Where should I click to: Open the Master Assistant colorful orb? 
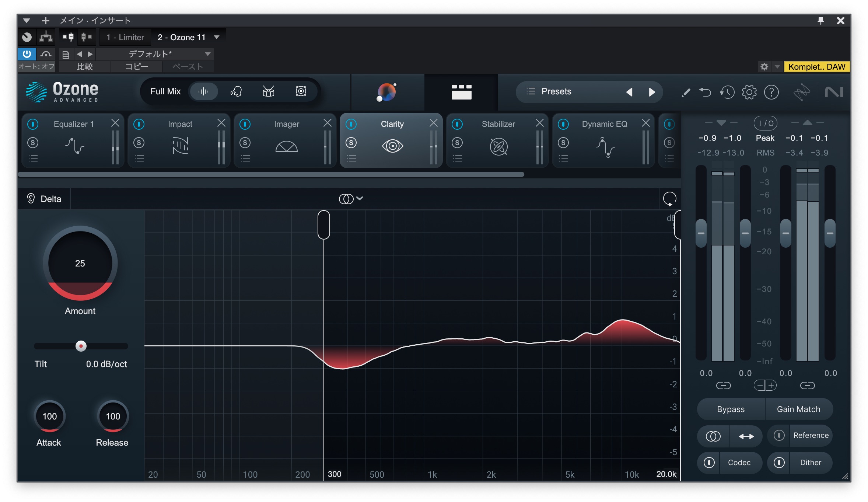tap(386, 92)
